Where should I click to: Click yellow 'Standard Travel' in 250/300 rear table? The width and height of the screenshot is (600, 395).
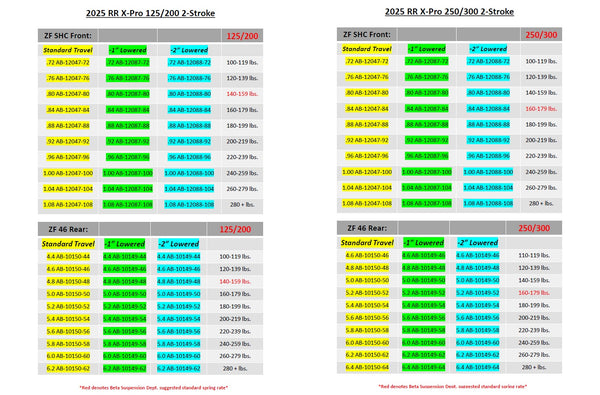coord(367,243)
